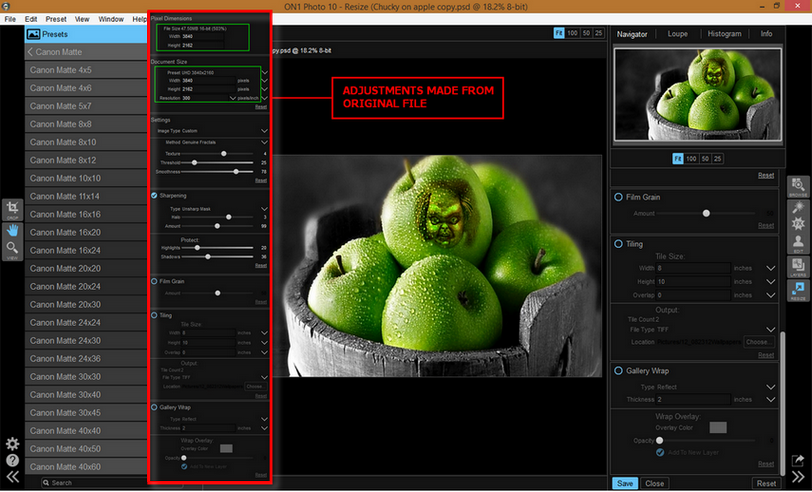Image resolution: width=812 pixels, height=492 pixels.
Task: Open the Preset UHD 3840x2160 dropdown
Action: click(x=265, y=73)
